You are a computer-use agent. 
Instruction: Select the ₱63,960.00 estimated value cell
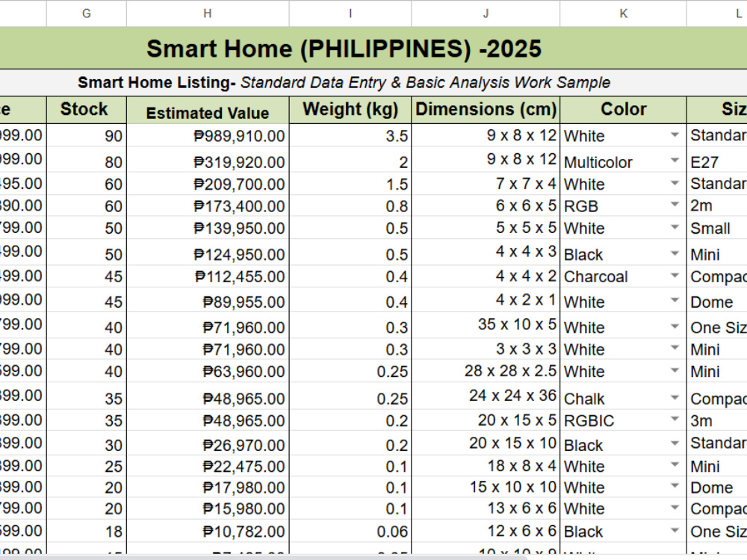point(207,371)
